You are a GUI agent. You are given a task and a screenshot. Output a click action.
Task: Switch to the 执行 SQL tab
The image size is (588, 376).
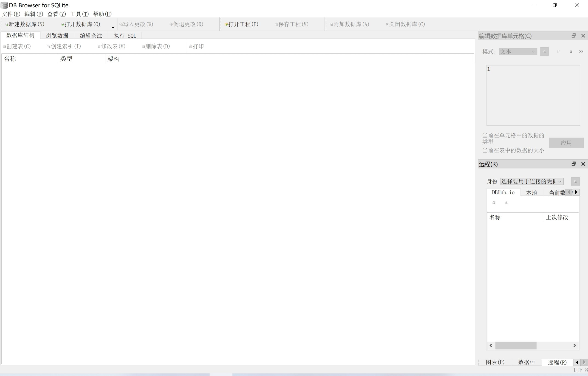(125, 36)
